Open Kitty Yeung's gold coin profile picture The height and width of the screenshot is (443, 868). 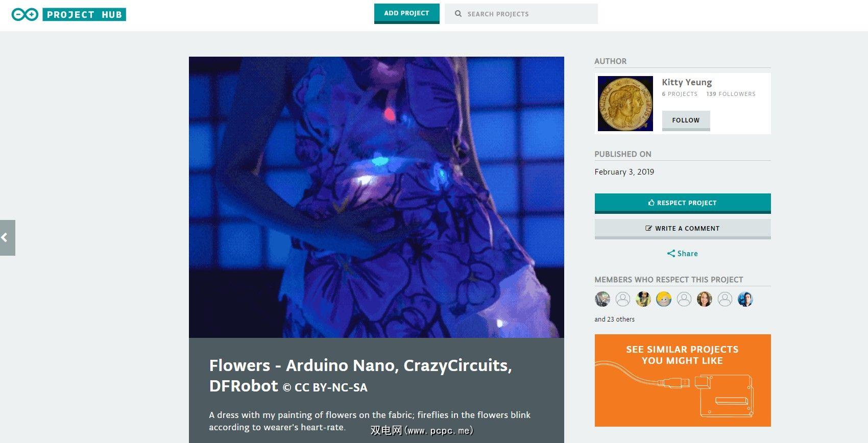pos(625,104)
